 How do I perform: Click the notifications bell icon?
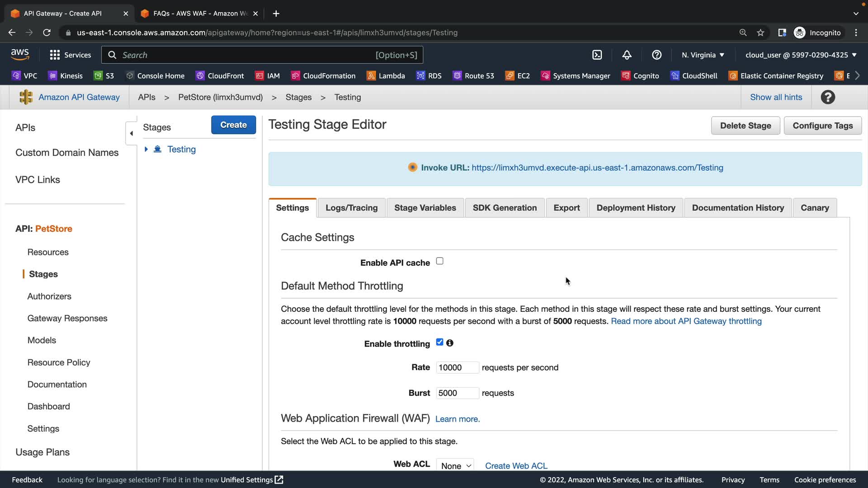tap(627, 55)
